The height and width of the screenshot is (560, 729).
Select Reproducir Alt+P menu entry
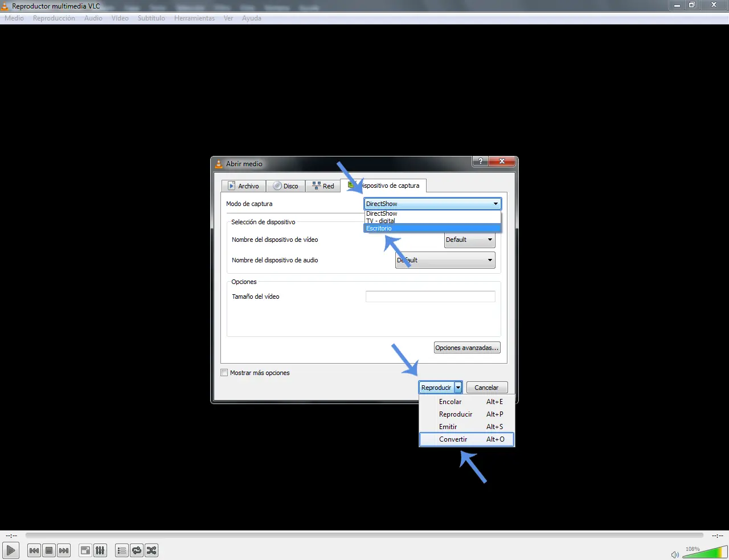467,414
